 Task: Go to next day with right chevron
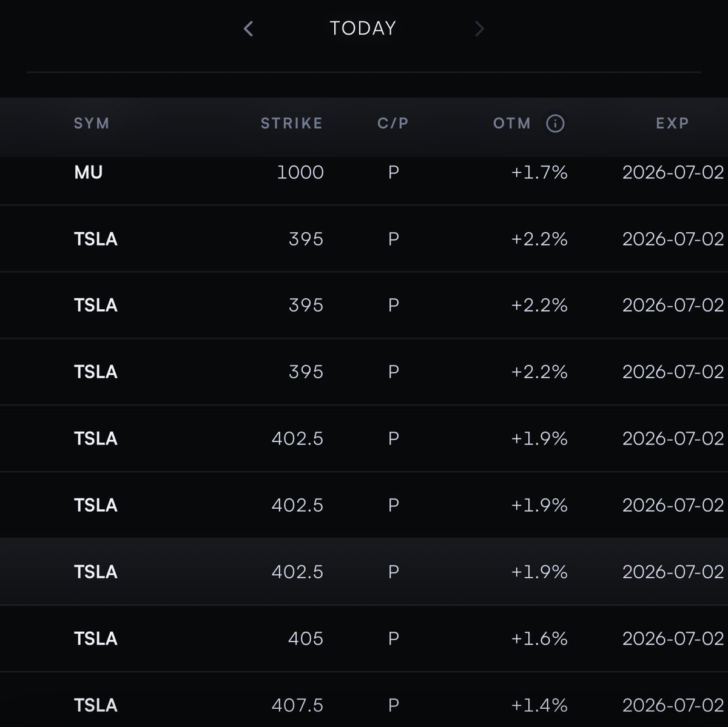pos(479,28)
